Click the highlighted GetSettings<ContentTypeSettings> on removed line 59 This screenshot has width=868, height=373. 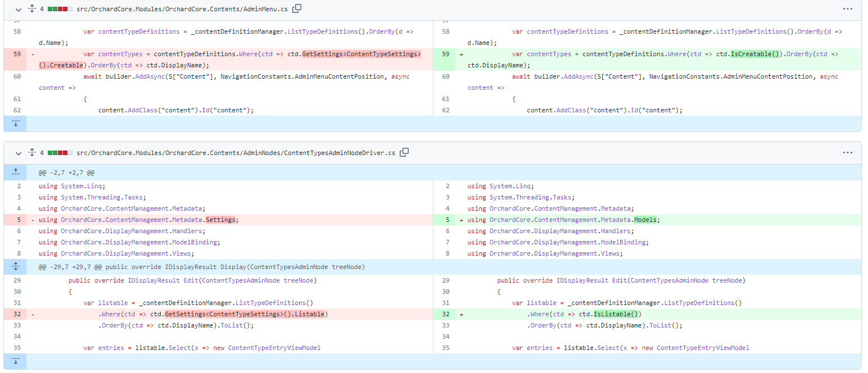pos(361,54)
